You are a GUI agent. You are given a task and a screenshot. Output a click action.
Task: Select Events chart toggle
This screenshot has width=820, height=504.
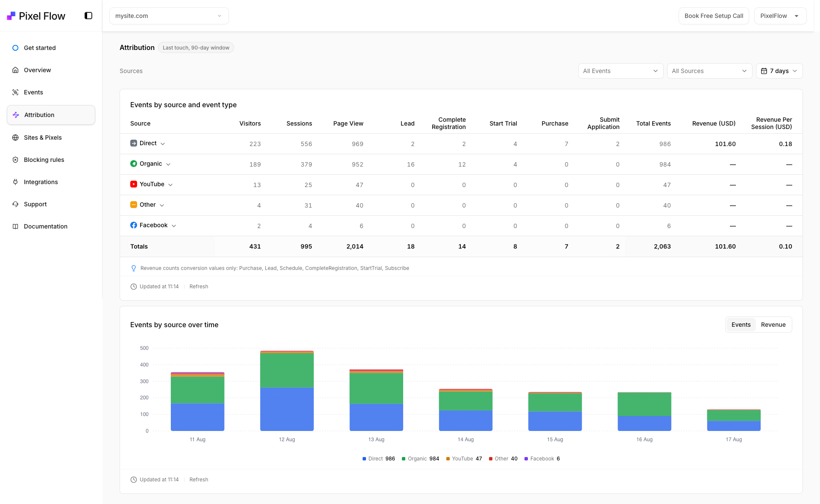tap(741, 325)
